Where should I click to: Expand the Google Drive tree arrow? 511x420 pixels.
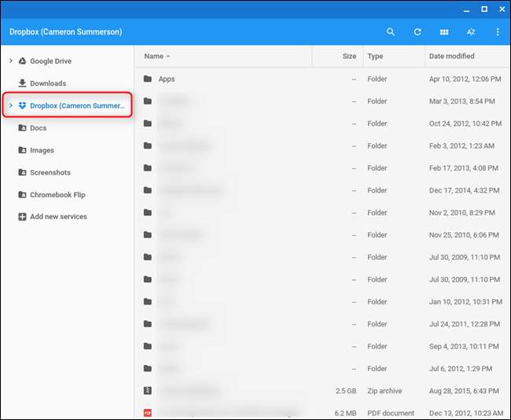(x=10, y=61)
